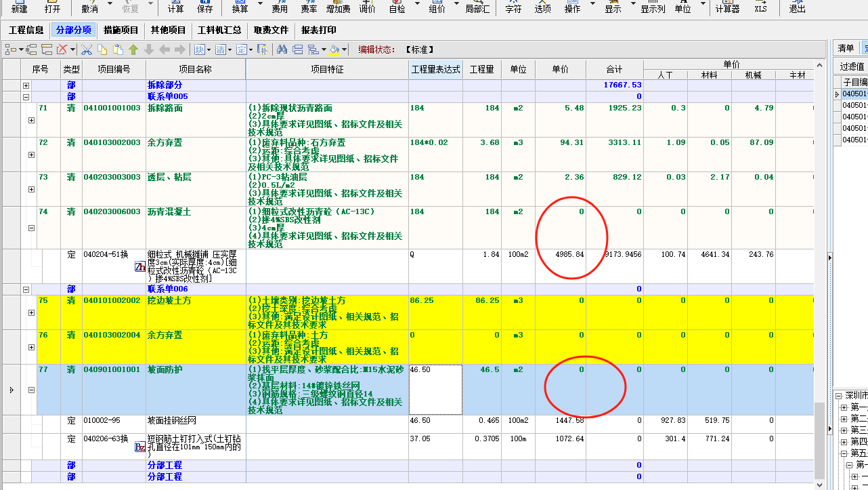This screenshot has width=868, height=490.
Task: Collapse the 联系单005 section
Action: 26,97
